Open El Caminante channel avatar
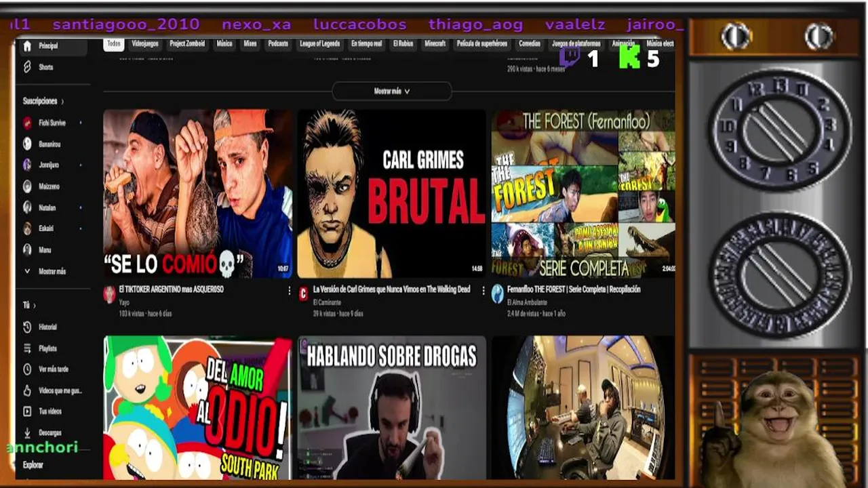The width and height of the screenshot is (868, 488). [304, 293]
